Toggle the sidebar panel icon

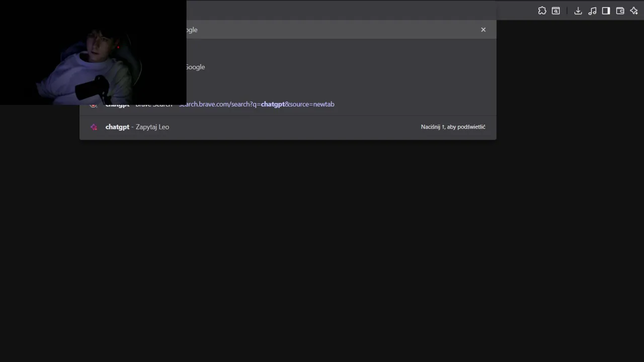click(x=606, y=11)
